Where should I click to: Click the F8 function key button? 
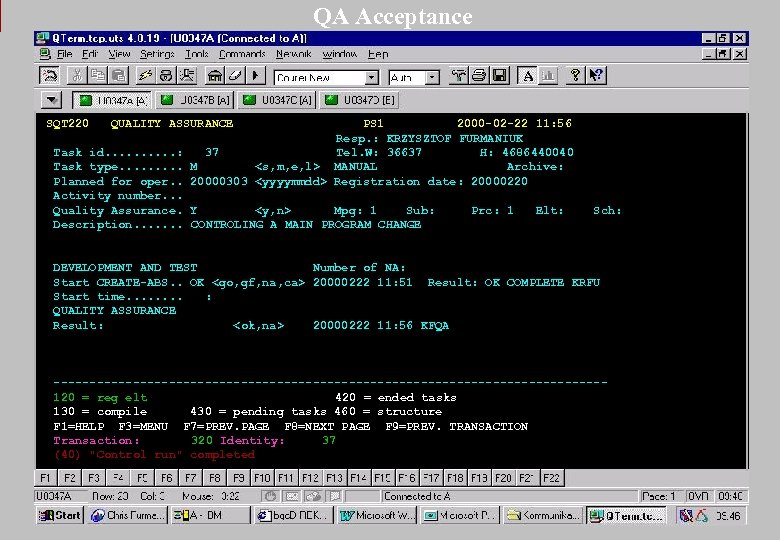point(214,478)
